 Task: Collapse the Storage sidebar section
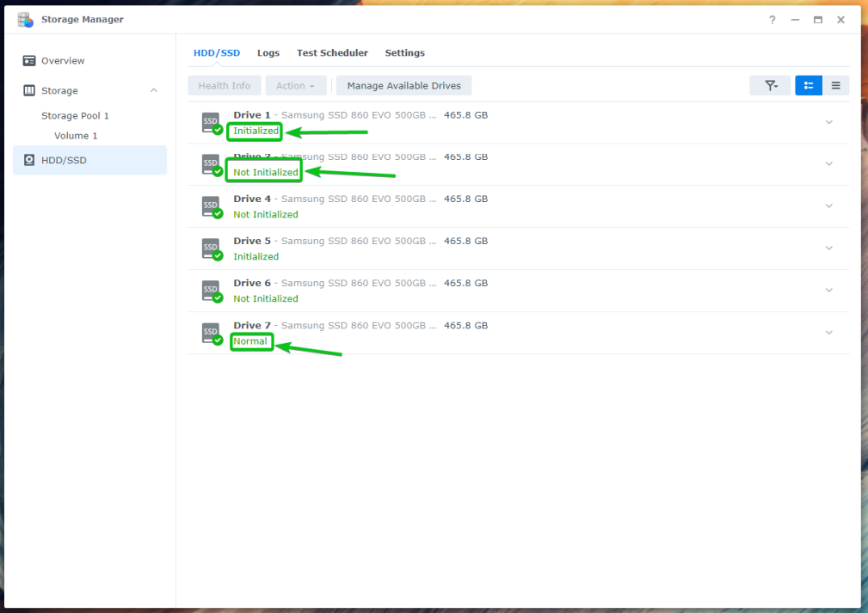(154, 91)
